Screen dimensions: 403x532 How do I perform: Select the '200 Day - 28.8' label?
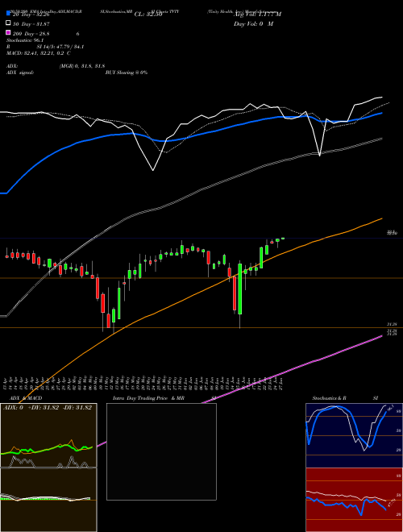tap(31, 34)
